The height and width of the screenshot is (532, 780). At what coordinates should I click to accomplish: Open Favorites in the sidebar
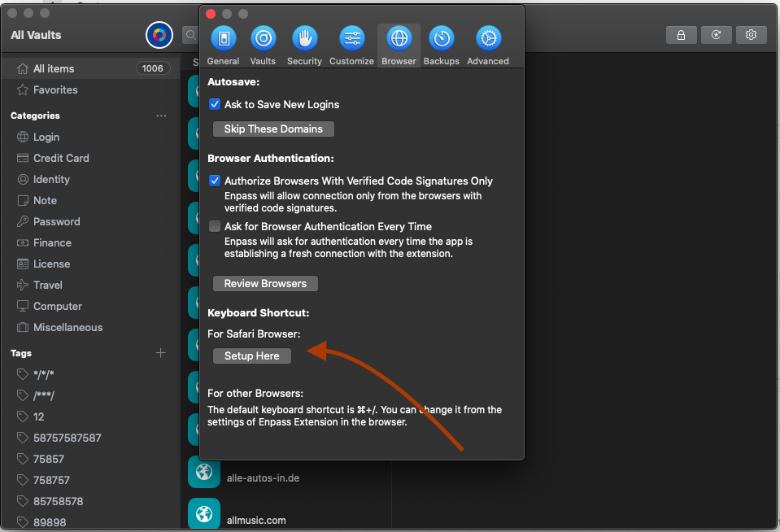(x=55, y=89)
